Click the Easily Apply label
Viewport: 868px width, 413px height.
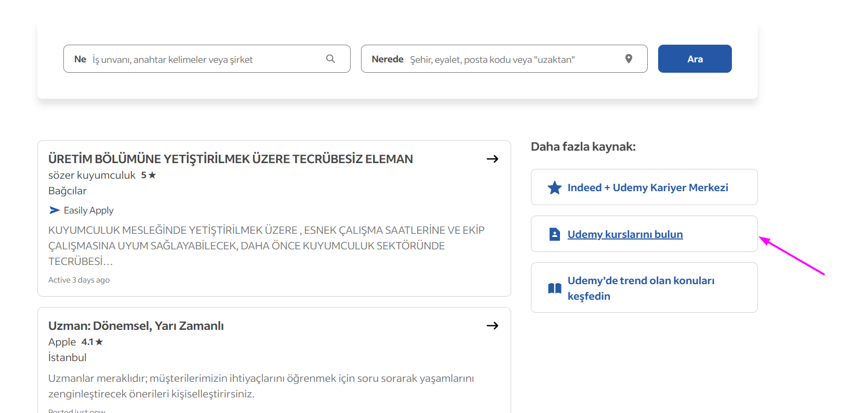tap(89, 210)
